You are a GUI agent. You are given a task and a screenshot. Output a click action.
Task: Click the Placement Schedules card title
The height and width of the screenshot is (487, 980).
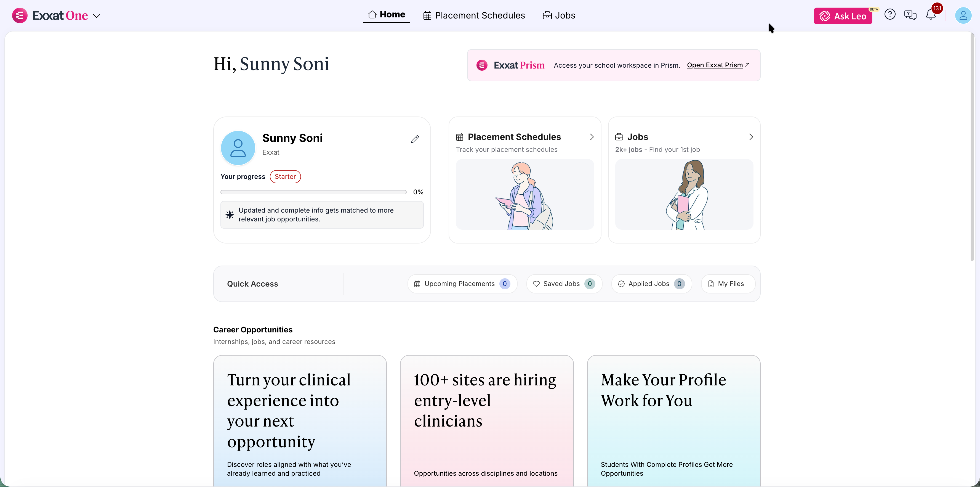(514, 137)
